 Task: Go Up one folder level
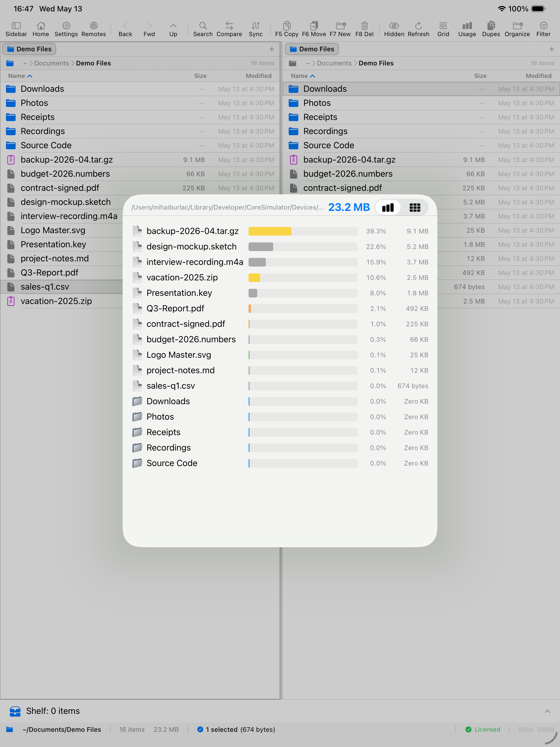[173, 29]
